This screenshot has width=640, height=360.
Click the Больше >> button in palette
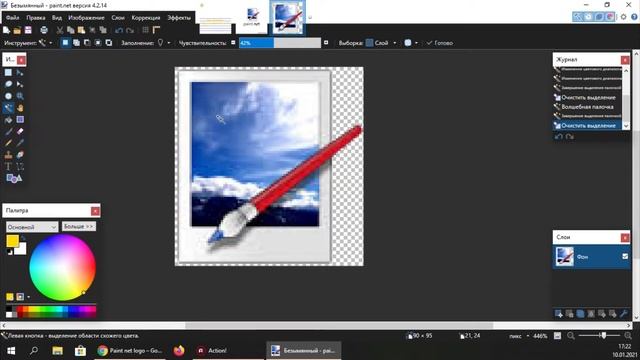click(x=79, y=227)
